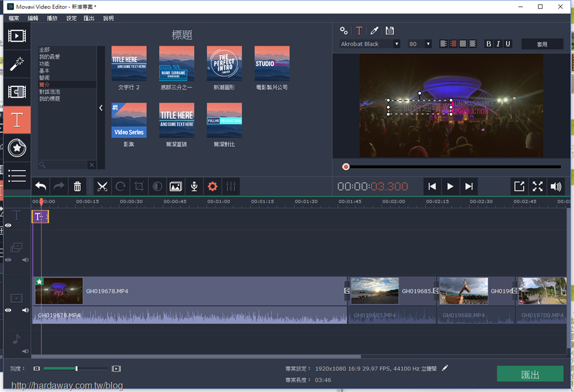Select the 全部 title category
The height and width of the screenshot is (392, 574).
coord(44,49)
